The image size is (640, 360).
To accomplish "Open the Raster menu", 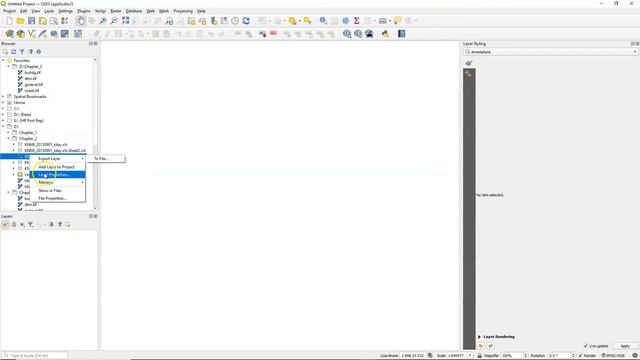I will (x=116, y=11).
